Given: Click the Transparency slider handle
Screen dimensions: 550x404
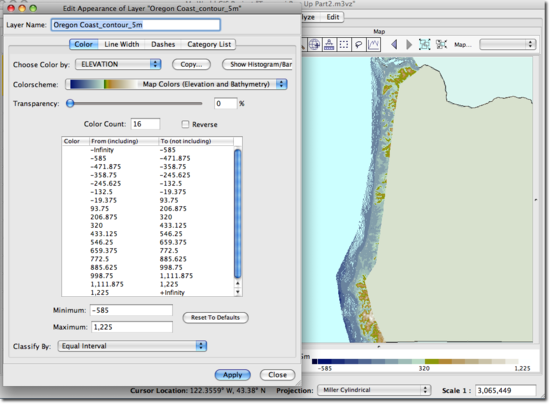Looking at the screenshot, I should [x=70, y=103].
